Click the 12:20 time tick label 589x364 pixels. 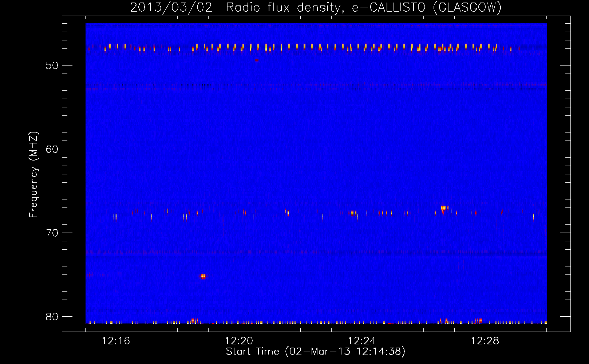[x=239, y=341]
